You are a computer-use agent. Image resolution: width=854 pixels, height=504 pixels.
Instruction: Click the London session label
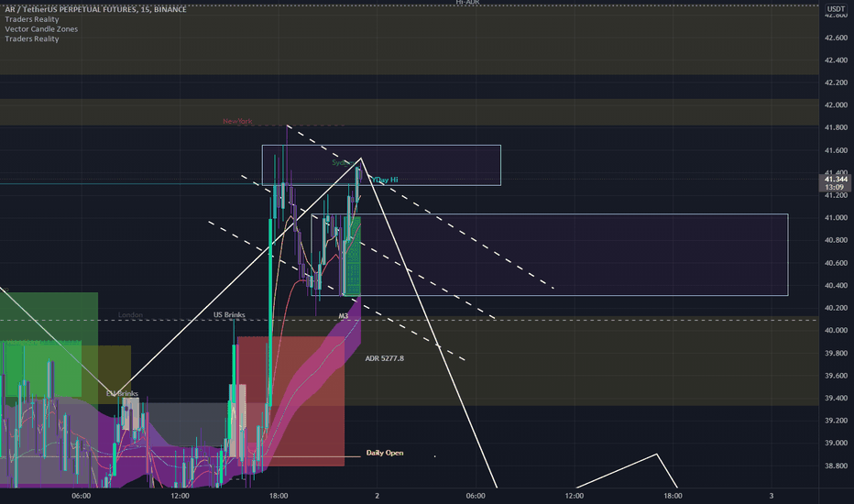click(130, 315)
